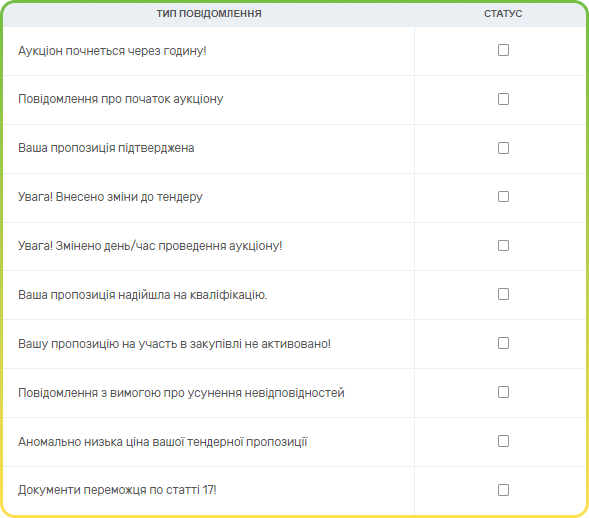This screenshot has width=589, height=518.
Task: Select checkbox for "усунення невідповідностей" notification
Action: [503, 392]
